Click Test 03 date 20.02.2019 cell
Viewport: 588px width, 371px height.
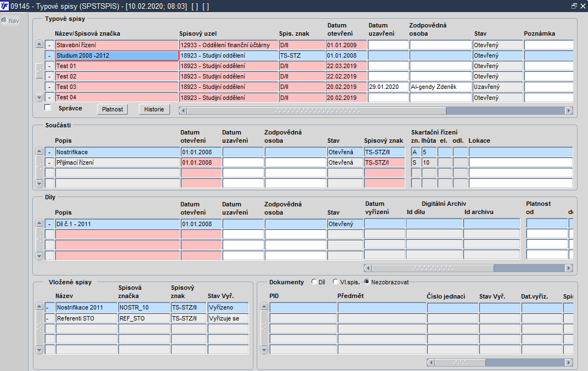tap(346, 87)
